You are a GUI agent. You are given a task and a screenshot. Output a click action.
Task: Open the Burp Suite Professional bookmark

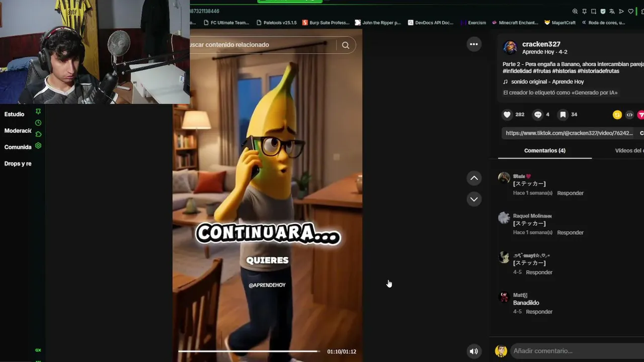coord(326,23)
